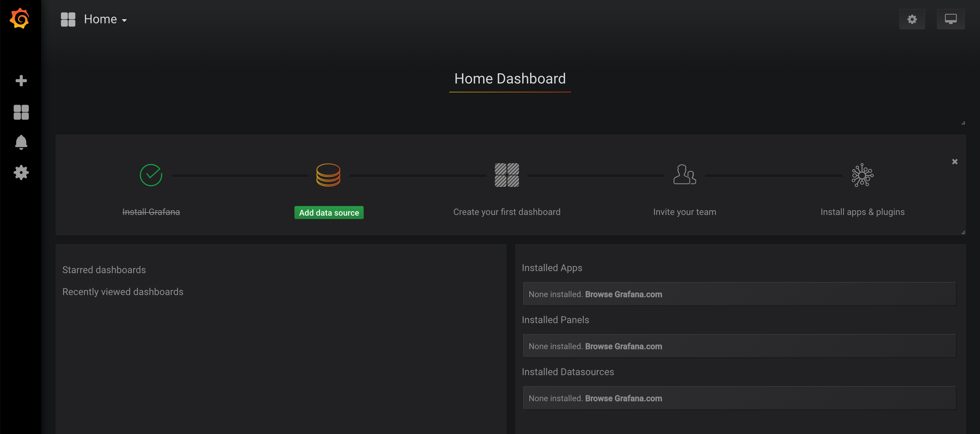This screenshot has height=434, width=980.
Task: Click the Add data source button
Action: coord(329,213)
